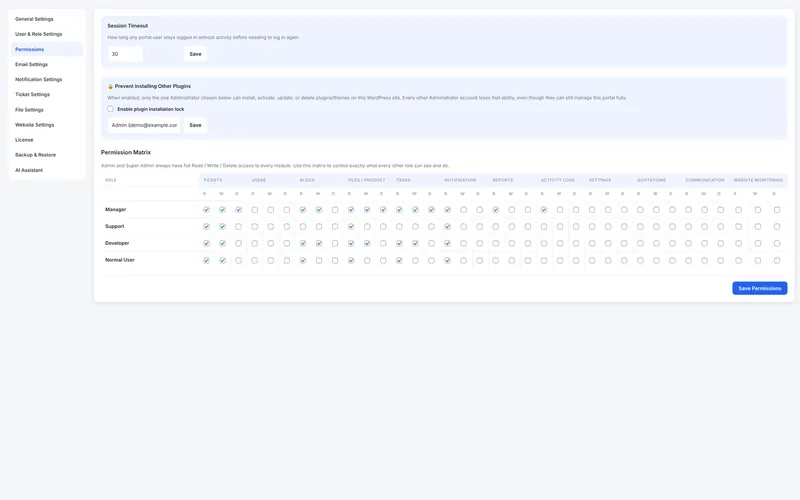
Task: Toggle Support Tickets Write permission
Action: coord(222,227)
